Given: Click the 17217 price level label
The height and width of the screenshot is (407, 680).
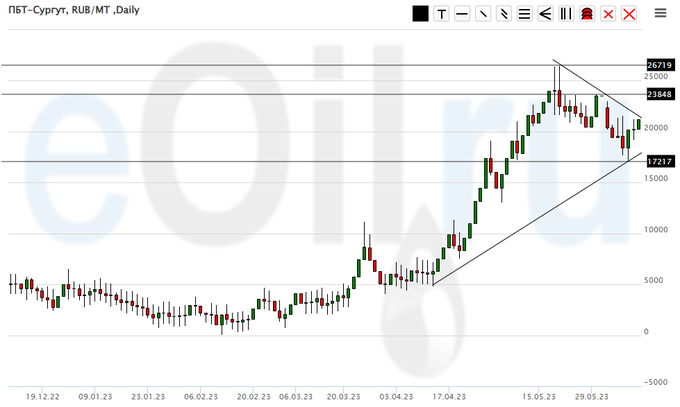Looking at the screenshot, I should click(658, 161).
